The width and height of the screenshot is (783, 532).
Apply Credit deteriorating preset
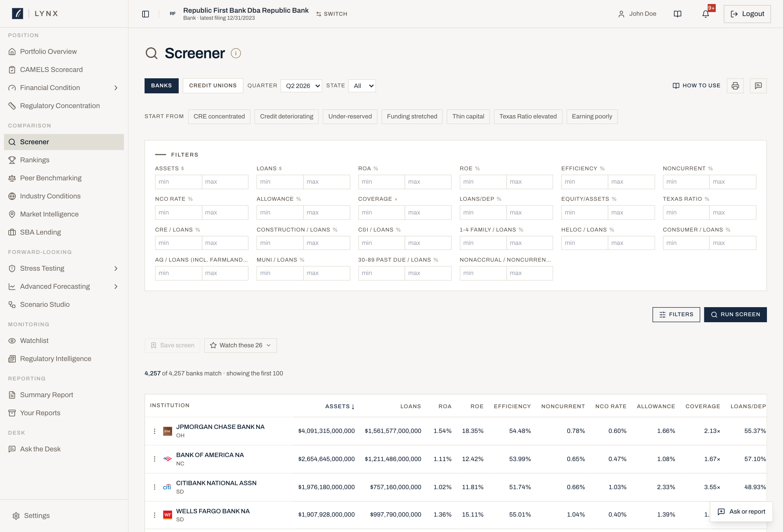point(286,116)
